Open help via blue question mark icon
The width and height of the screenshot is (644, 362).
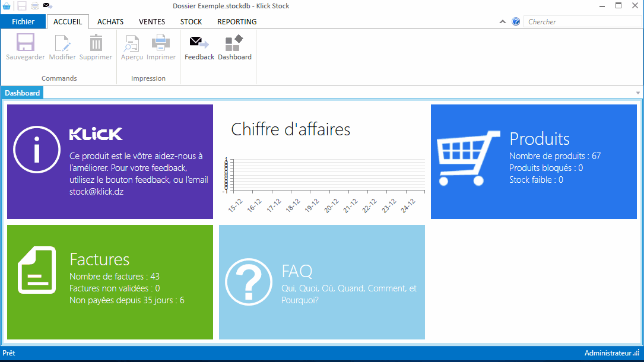pos(516,22)
